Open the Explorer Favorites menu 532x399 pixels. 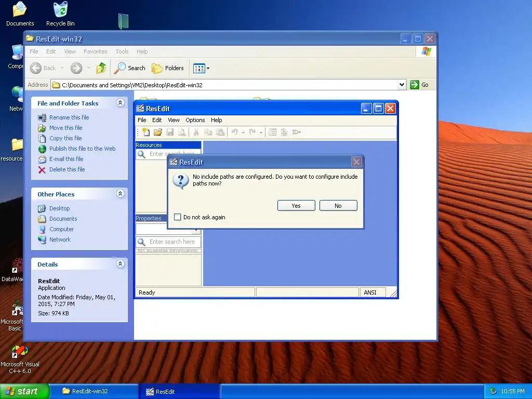coord(96,51)
